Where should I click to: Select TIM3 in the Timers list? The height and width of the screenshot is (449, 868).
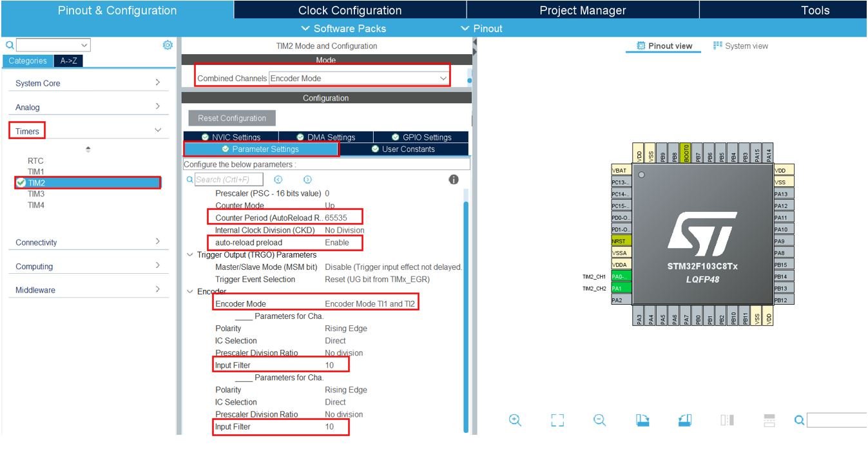tap(36, 194)
